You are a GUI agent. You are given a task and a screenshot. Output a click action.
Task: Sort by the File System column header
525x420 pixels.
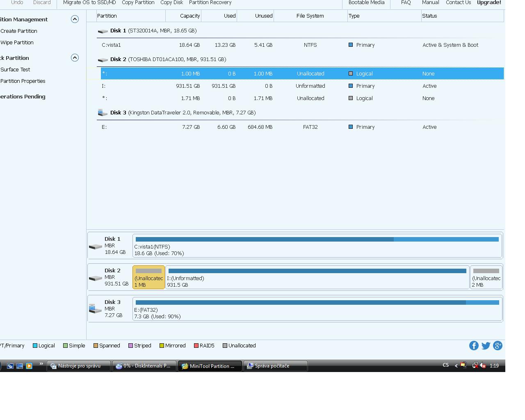pyautogui.click(x=310, y=16)
